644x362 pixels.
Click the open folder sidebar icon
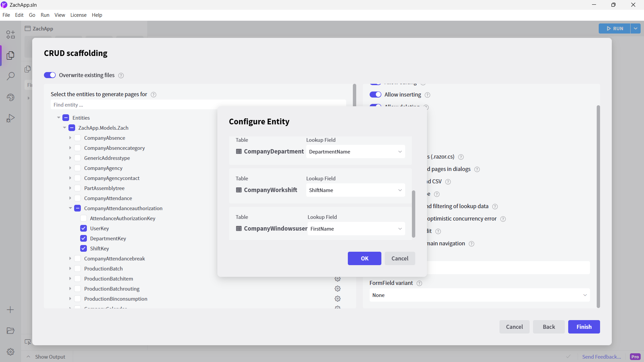(10, 330)
